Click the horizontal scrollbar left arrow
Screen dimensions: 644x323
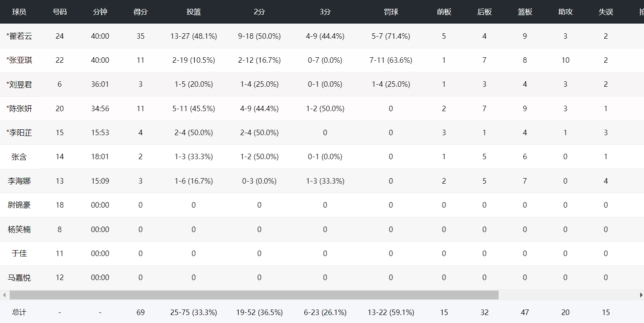4,295
